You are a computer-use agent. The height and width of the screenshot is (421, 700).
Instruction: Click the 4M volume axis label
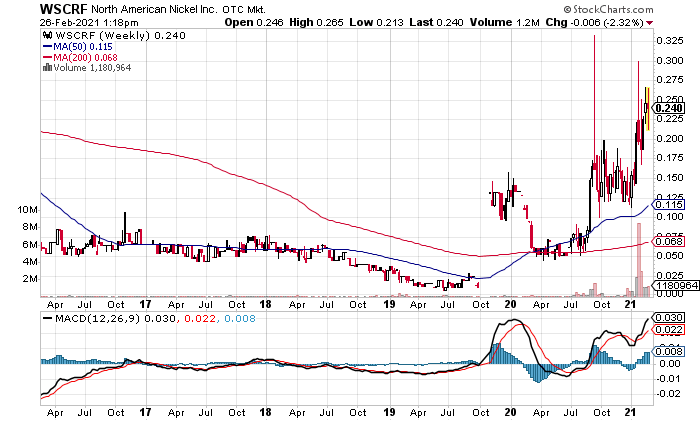(30, 262)
